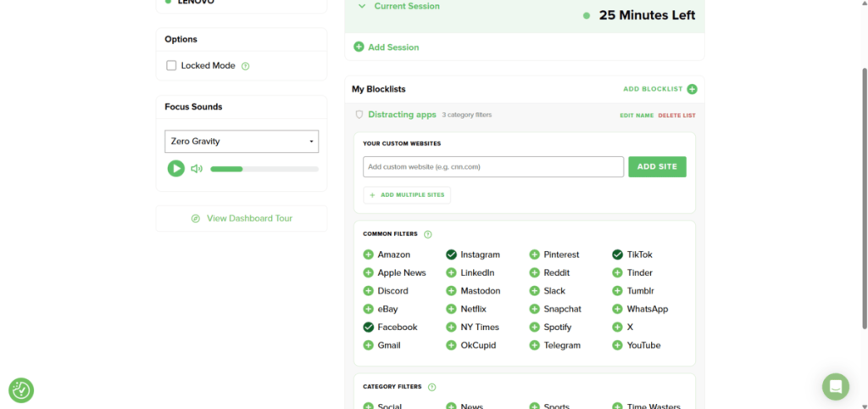Click the Distracting apps blocklist name
Viewport: 868px width, 409px height.
[x=402, y=115]
